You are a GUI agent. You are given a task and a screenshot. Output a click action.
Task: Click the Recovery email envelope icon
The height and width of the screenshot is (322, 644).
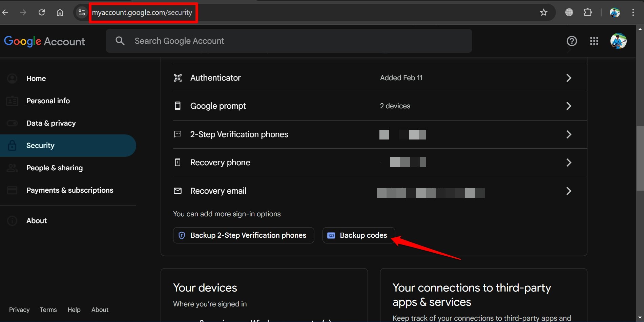click(178, 191)
